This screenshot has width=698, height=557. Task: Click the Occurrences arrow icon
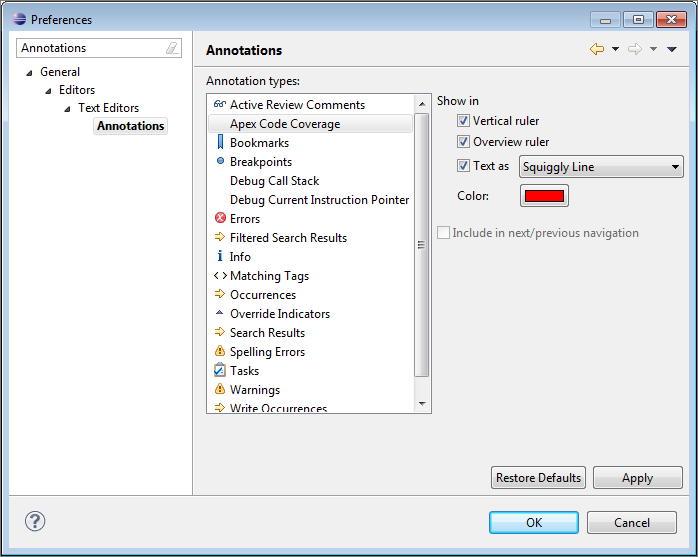point(219,294)
